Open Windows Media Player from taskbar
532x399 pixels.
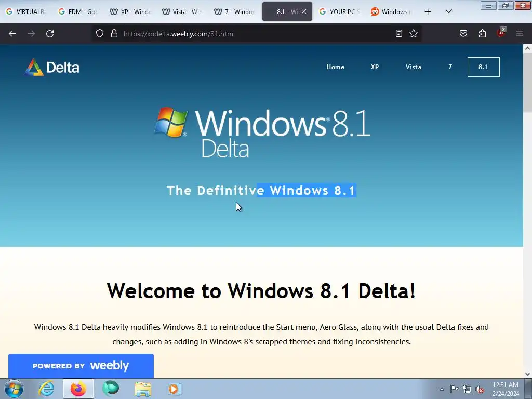pos(175,389)
